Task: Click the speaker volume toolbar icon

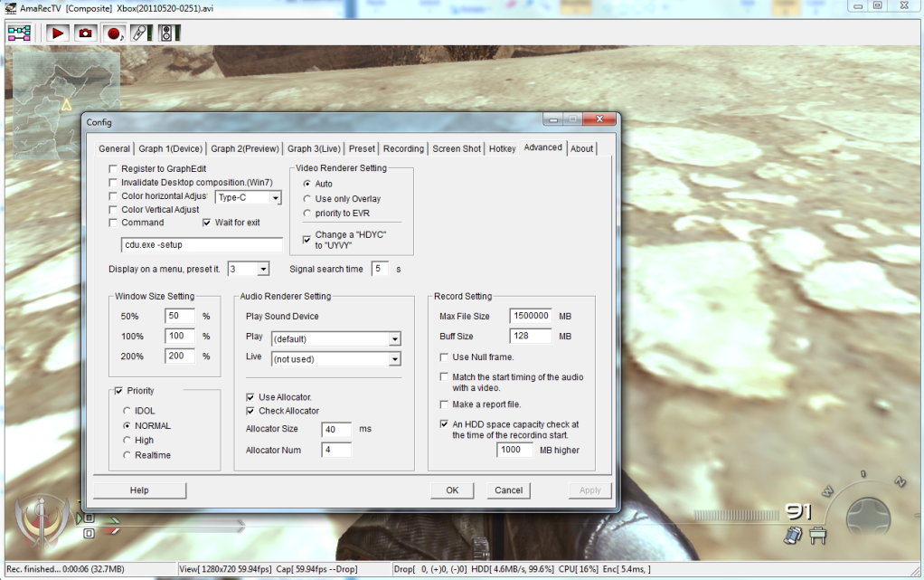Action: coord(169,33)
